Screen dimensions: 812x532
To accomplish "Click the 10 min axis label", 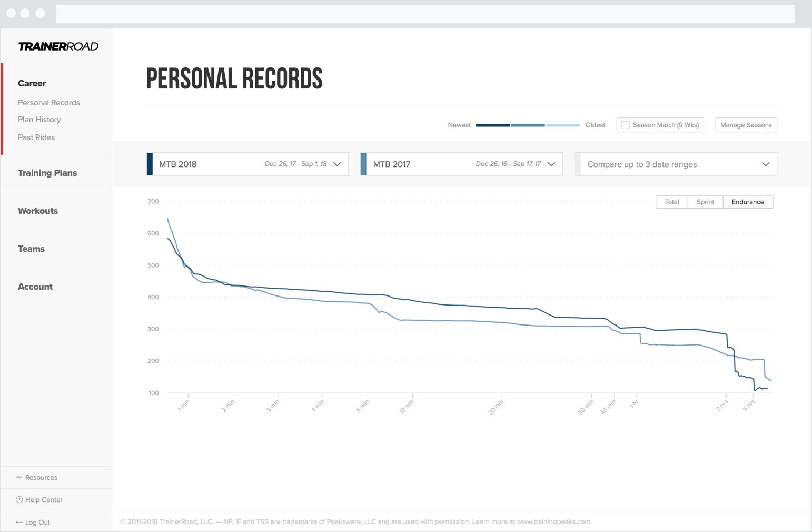I will click(407, 407).
